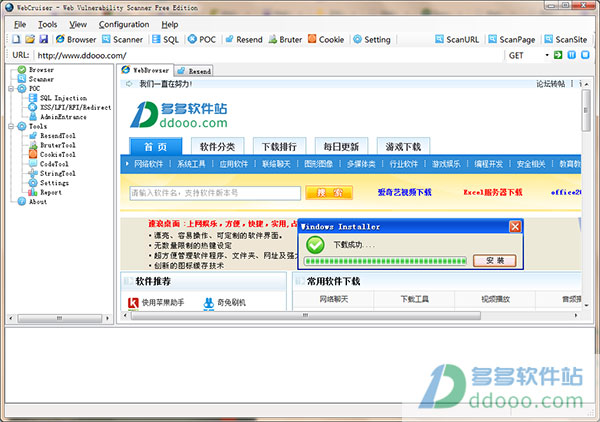
Task: Click the Windows Installer progress bar
Action: (385, 261)
